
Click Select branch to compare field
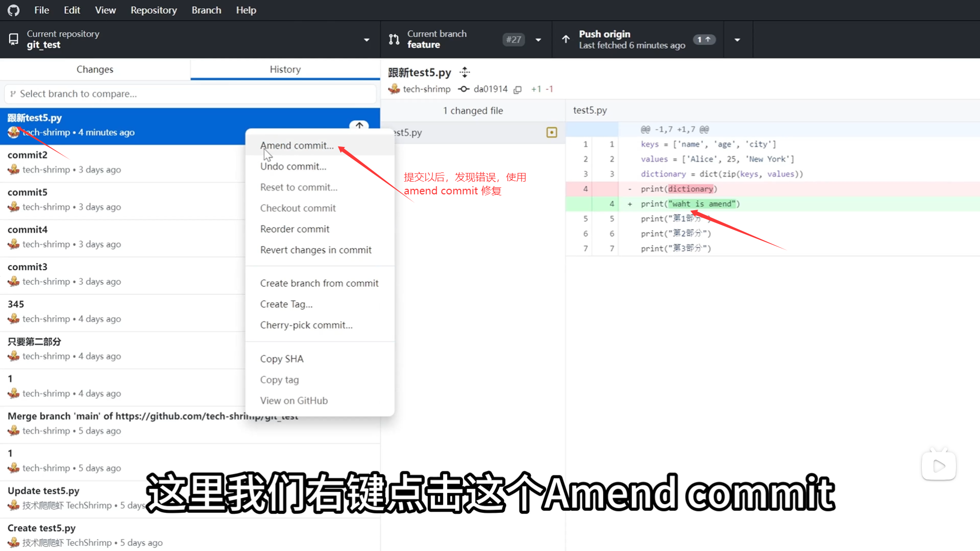[190, 94]
